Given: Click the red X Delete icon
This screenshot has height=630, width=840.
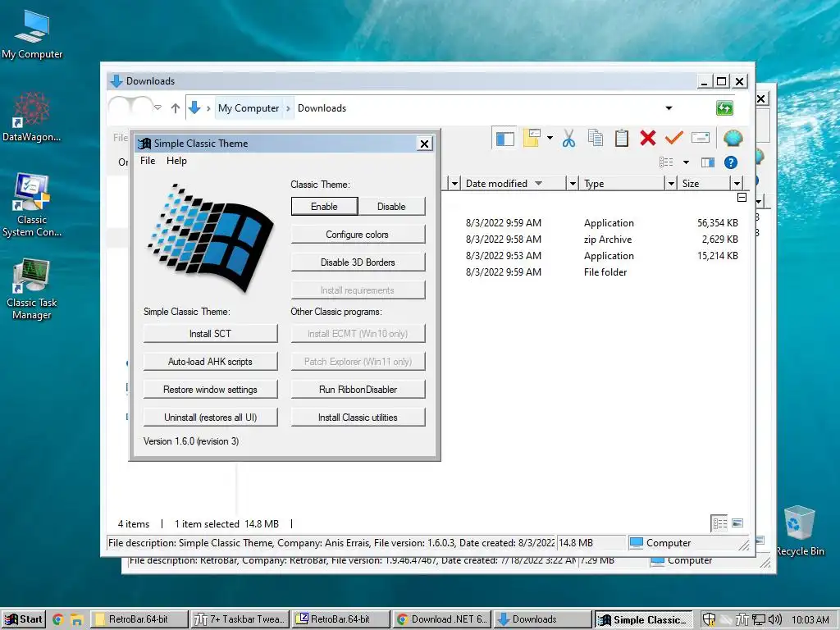Looking at the screenshot, I should (x=648, y=138).
